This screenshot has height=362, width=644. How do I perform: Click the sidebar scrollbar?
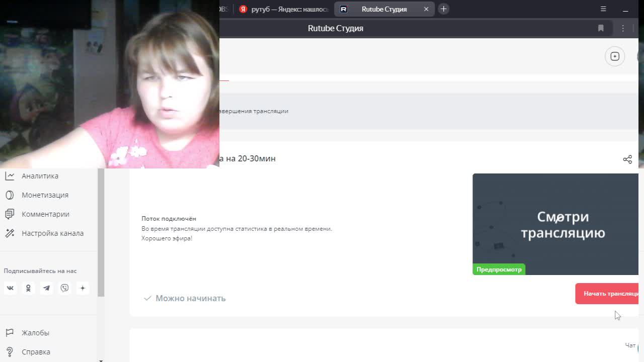pos(101,232)
